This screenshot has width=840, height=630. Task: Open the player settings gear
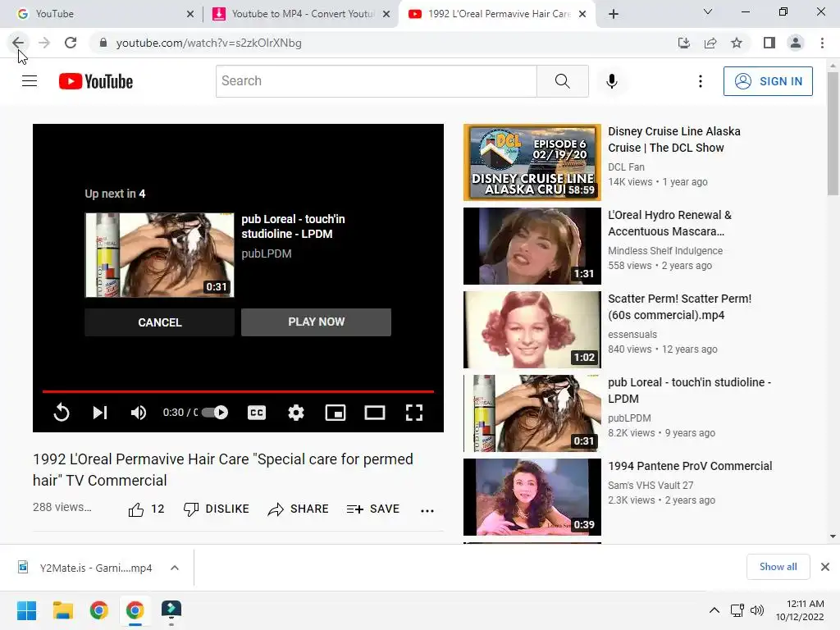pyautogui.click(x=295, y=412)
